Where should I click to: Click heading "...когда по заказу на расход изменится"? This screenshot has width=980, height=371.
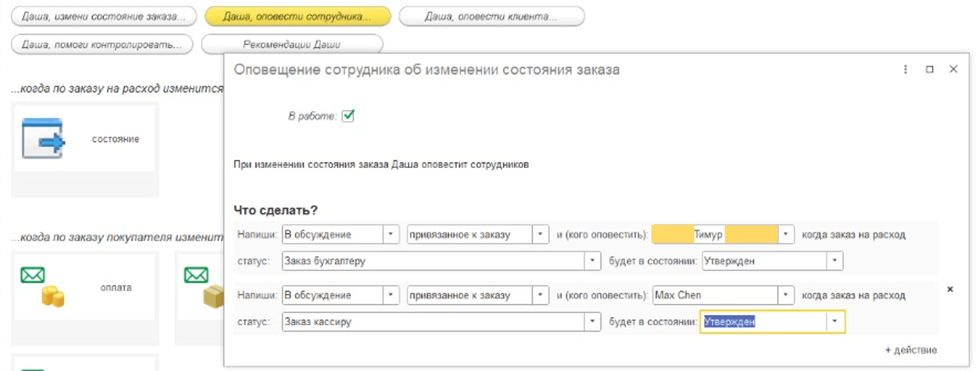[117, 88]
